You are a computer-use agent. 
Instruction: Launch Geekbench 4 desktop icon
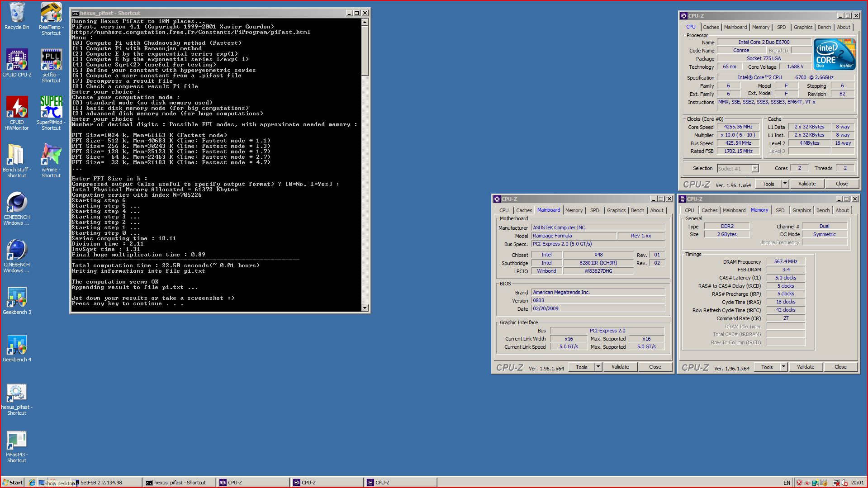click(x=17, y=348)
